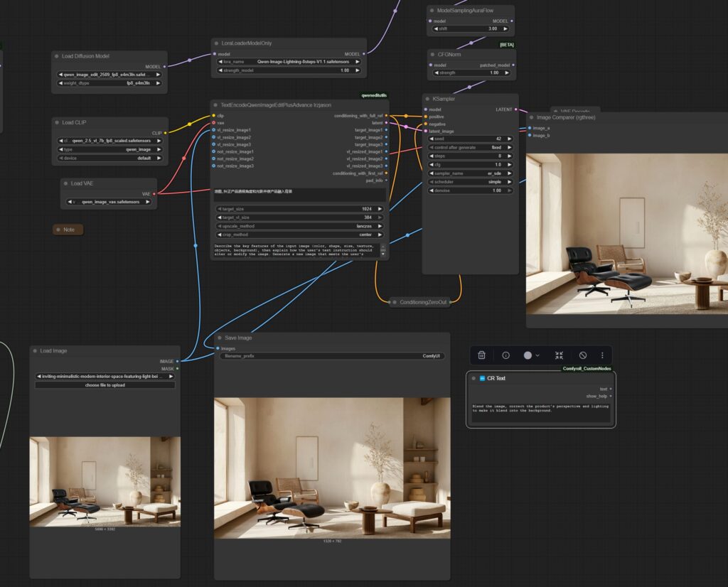Open the upscale_method dropdown showing lanczos
This screenshot has height=587, width=728.
[299, 226]
